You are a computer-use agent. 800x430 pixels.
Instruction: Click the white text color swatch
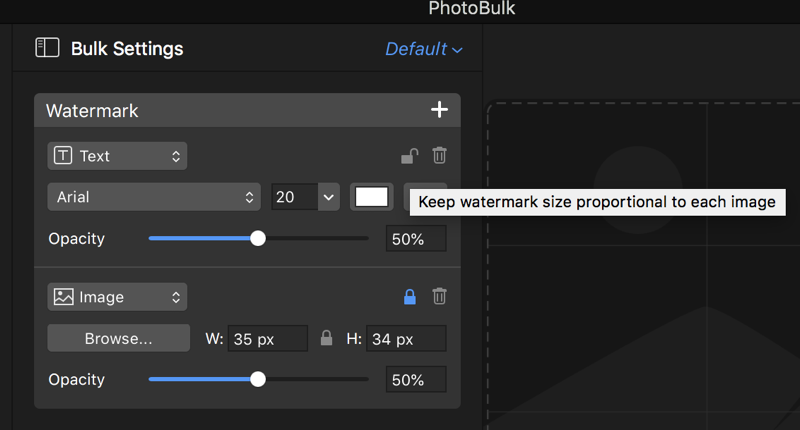pos(371,197)
